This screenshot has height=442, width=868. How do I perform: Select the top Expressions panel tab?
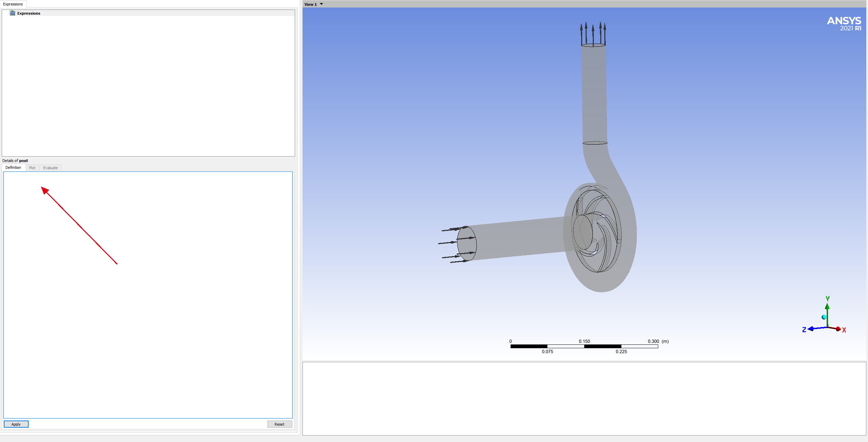pyautogui.click(x=13, y=4)
